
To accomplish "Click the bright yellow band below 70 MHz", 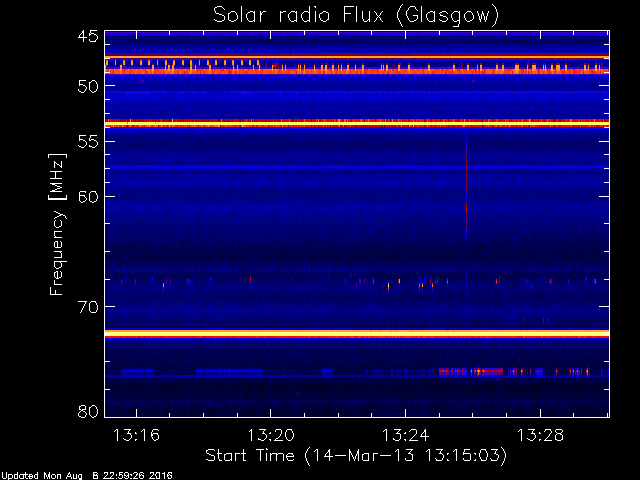I will (357, 334).
